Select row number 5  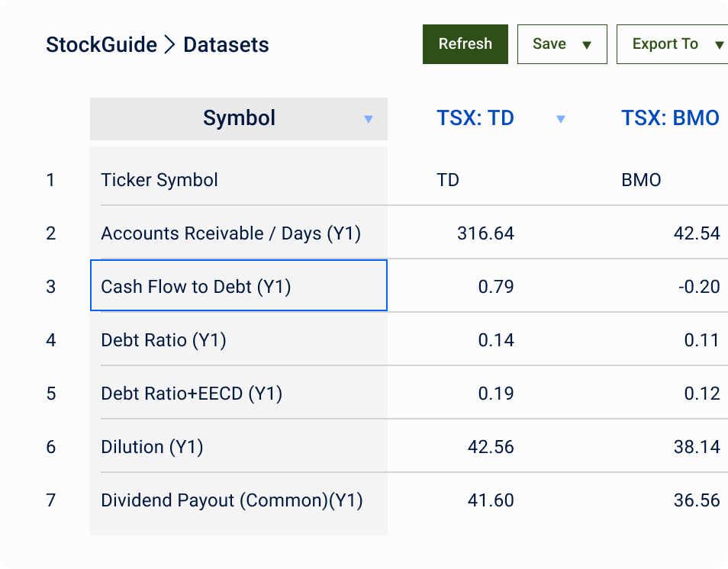tap(50, 394)
